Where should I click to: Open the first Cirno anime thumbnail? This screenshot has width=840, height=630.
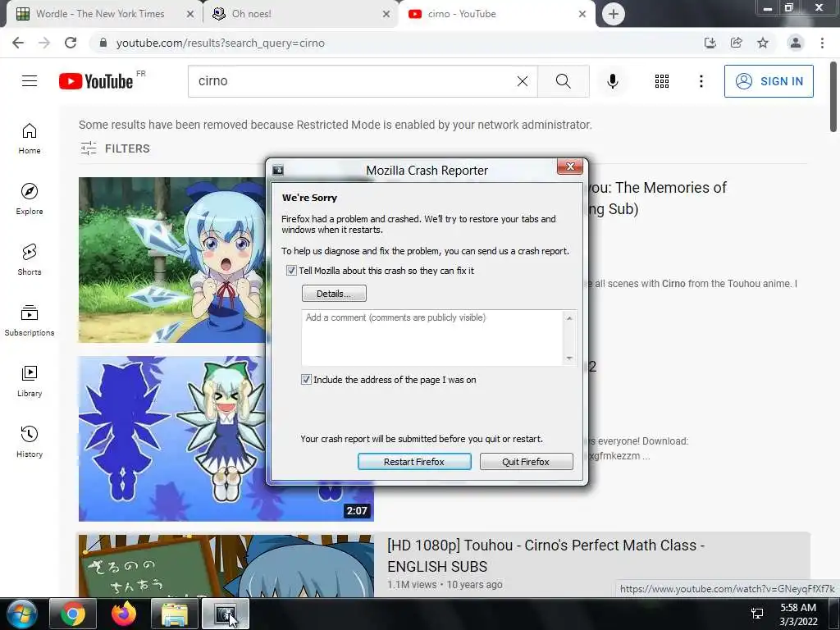pyautogui.click(x=172, y=260)
